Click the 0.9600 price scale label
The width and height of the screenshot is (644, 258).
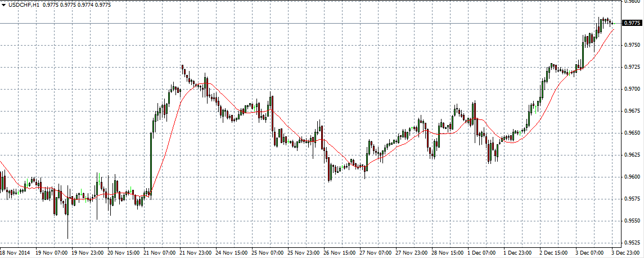pyautogui.click(x=632, y=177)
